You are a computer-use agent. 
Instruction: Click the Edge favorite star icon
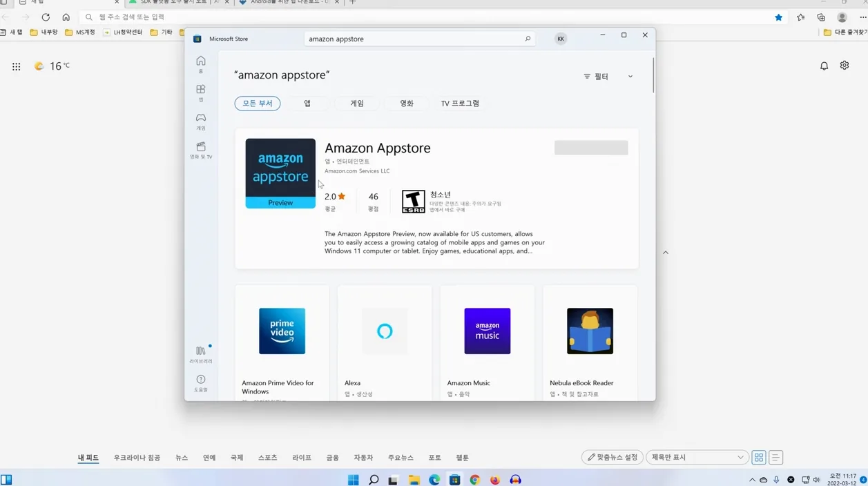(778, 17)
